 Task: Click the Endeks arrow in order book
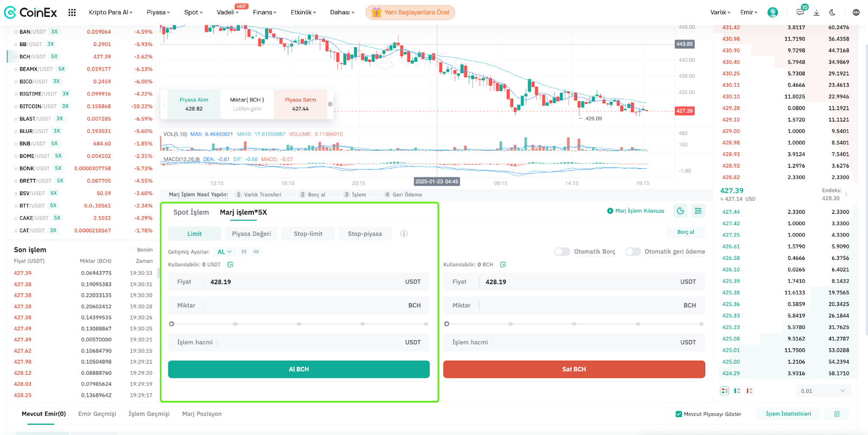pyautogui.click(x=846, y=194)
